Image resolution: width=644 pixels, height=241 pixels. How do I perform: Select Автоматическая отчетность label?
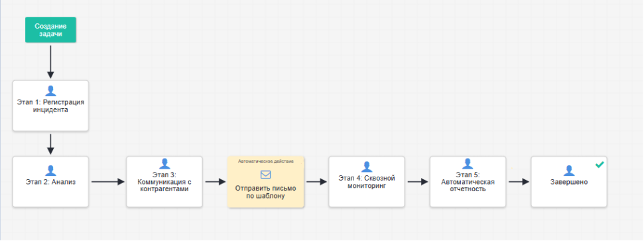pyautogui.click(x=468, y=185)
